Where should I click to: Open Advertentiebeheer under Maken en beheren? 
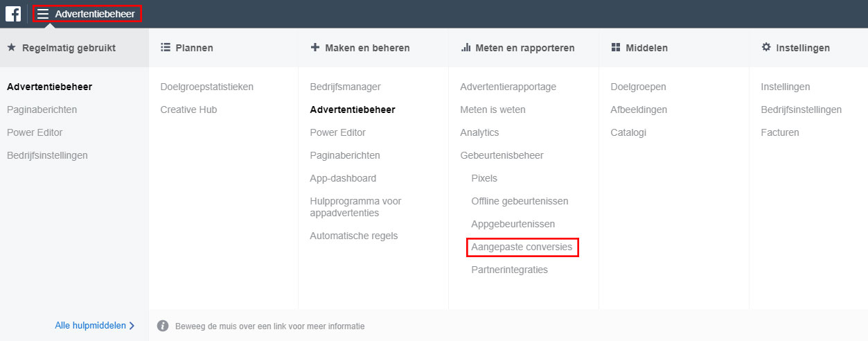click(x=353, y=110)
